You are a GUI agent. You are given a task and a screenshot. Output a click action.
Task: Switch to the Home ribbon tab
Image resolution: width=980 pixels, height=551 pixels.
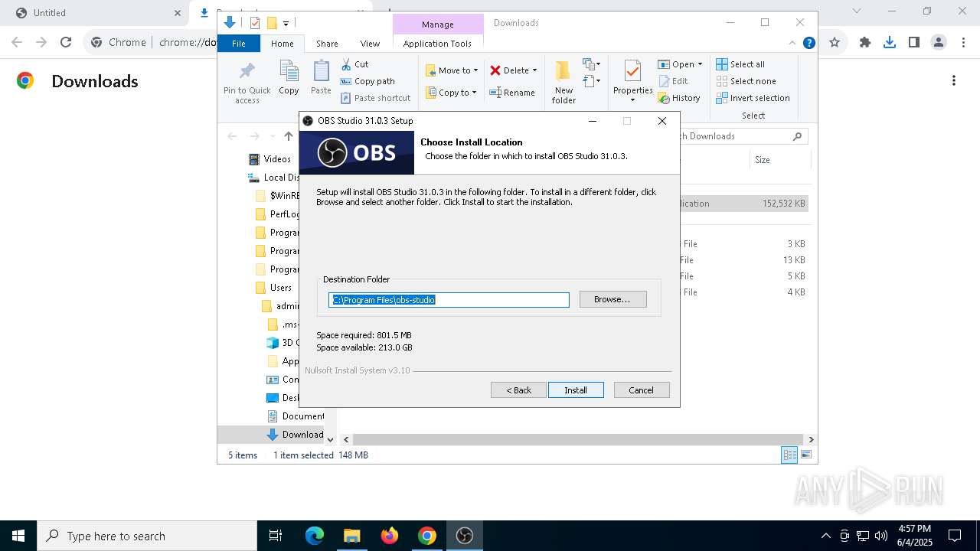coord(282,44)
